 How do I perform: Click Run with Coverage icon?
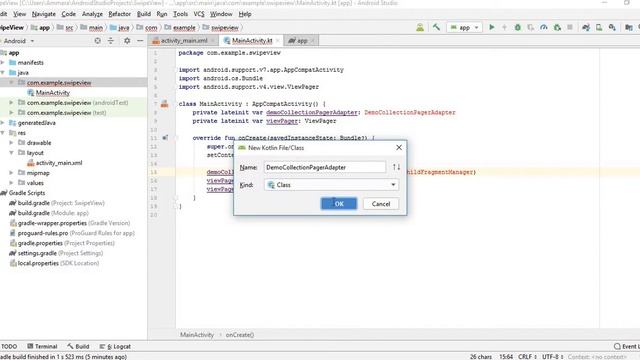[x=531, y=27]
